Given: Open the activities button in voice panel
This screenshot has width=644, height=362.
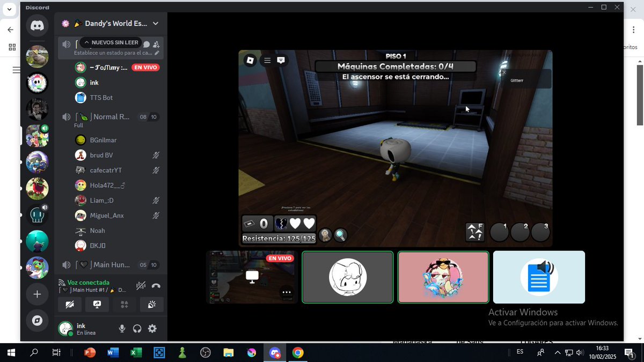Looking at the screenshot, I should click(125, 305).
